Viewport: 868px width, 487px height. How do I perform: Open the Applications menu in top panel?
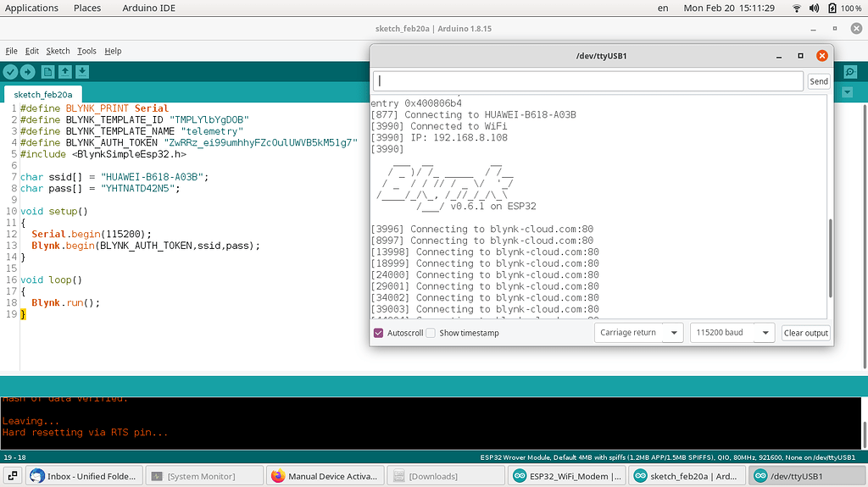[31, 8]
